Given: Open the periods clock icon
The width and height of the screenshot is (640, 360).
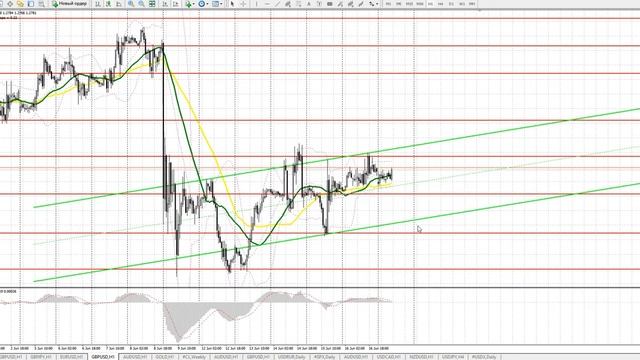Looking at the screenshot, I should [202, 4].
